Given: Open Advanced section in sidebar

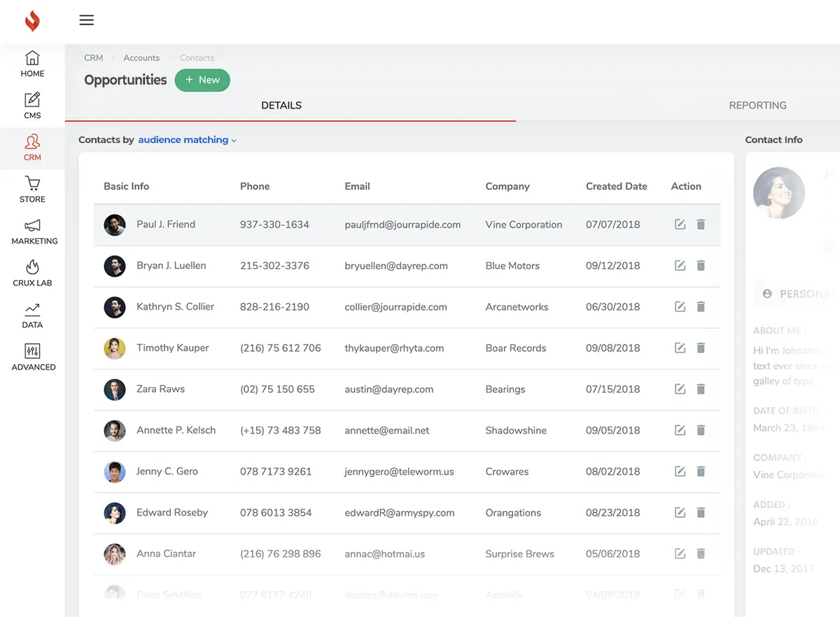Looking at the screenshot, I should 34,358.
